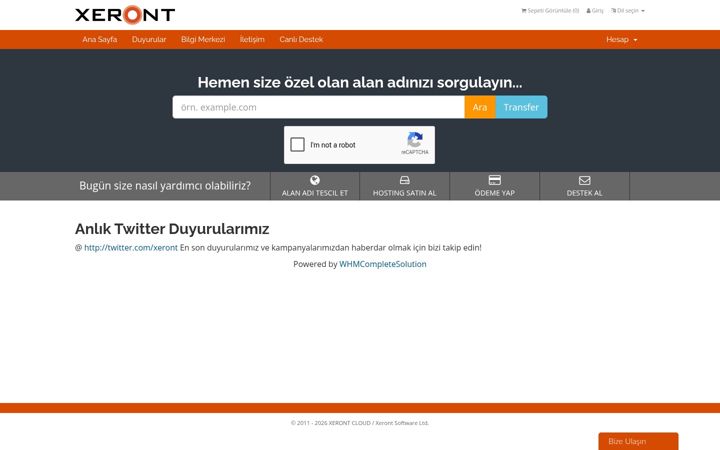Click the blue Transfer button
Viewport: 720px width, 450px height.
(x=521, y=107)
